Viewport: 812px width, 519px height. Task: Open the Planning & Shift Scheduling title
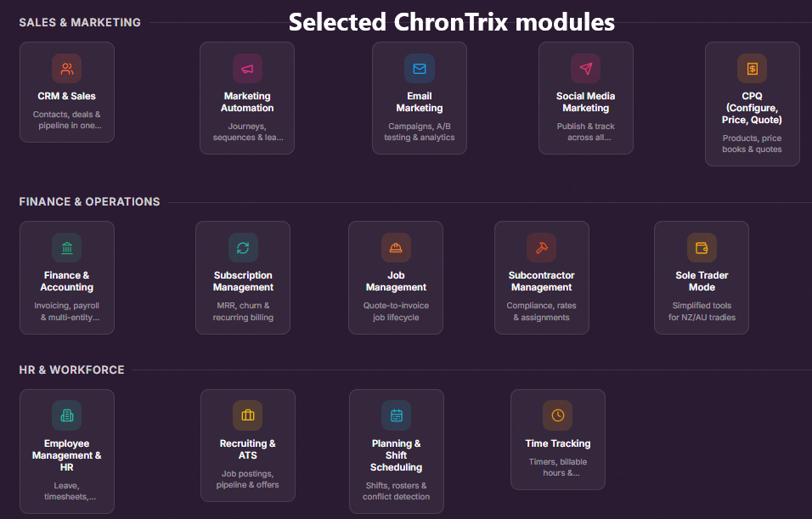click(x=396, y=455)
